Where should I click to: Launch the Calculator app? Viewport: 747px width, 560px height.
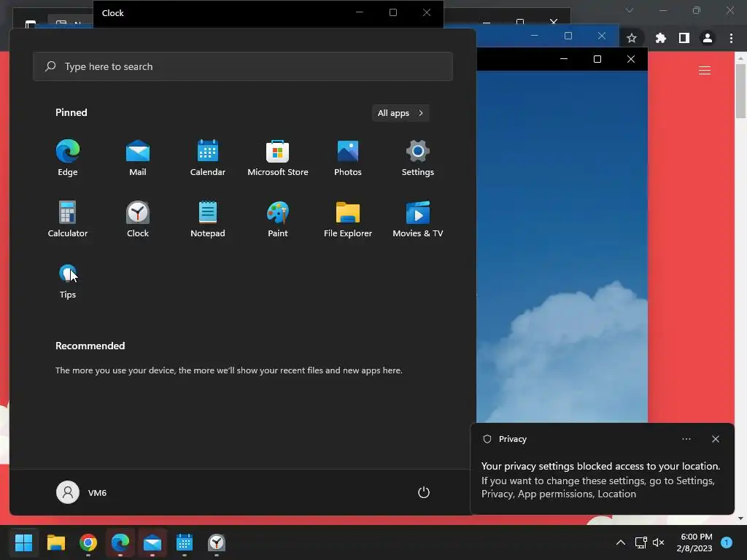click(x=68, y=219)
